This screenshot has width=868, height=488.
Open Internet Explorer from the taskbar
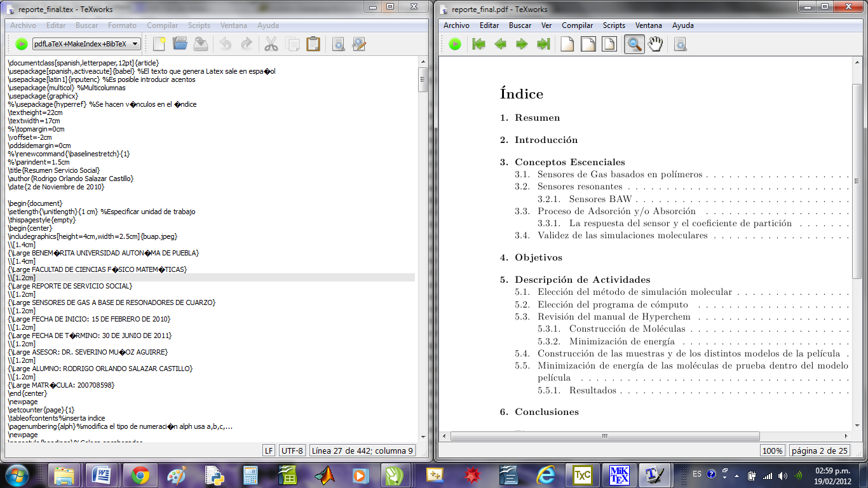545,475
